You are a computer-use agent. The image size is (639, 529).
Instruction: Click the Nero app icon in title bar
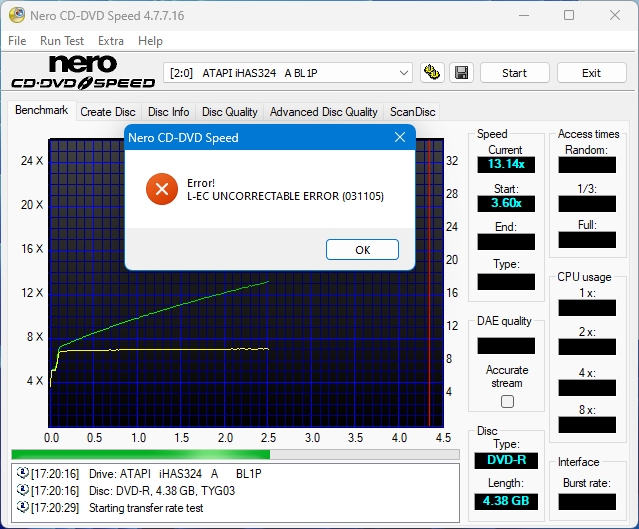pyautogui.click(x=17, y=15)
